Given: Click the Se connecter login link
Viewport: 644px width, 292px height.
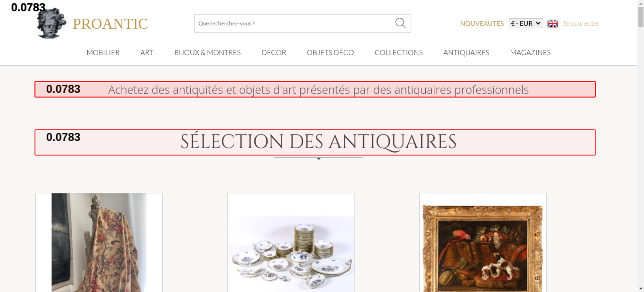Looking at the screenshot, I should [x=581, y=23].
